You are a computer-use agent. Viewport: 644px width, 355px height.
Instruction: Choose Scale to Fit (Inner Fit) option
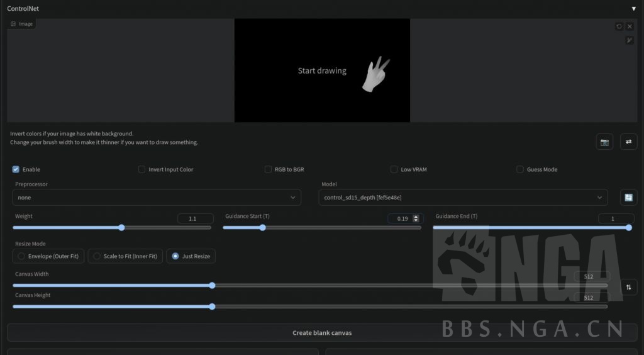97,256
